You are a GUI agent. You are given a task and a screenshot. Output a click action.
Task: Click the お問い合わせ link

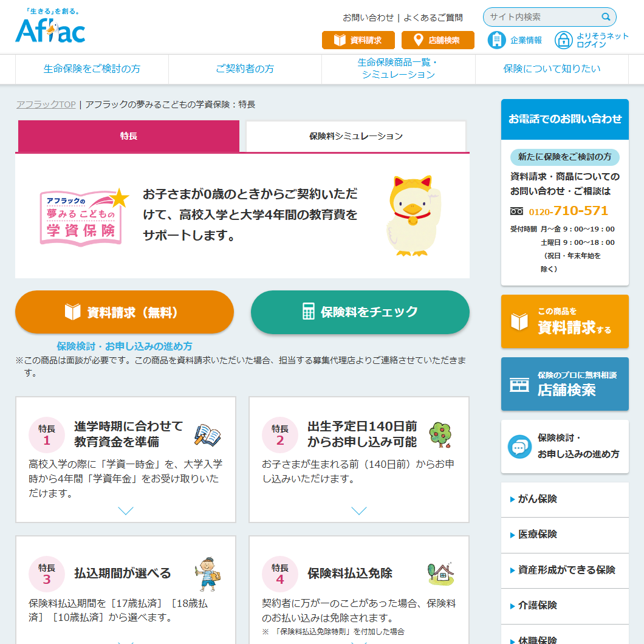pyautogui.click(x=368, y=18)
